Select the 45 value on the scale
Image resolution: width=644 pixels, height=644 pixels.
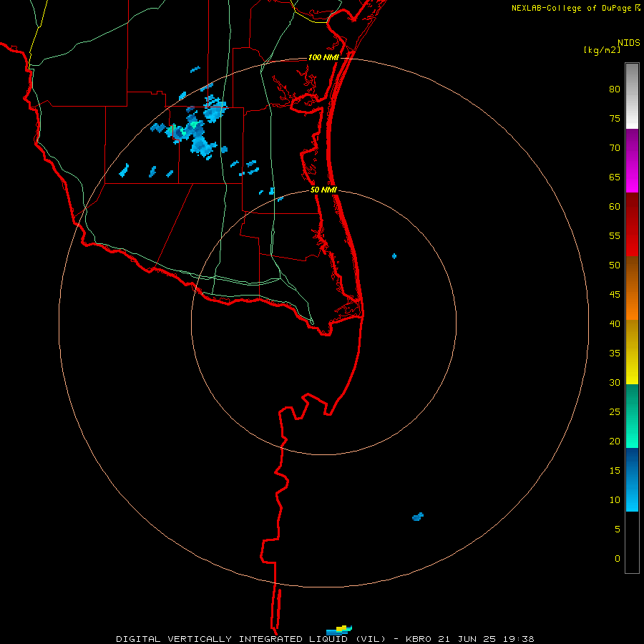pos(615,295)
